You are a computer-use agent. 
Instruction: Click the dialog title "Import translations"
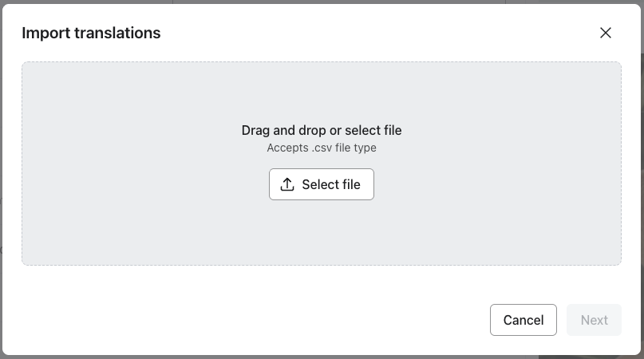pyautogui.click(x=91, y=33)
